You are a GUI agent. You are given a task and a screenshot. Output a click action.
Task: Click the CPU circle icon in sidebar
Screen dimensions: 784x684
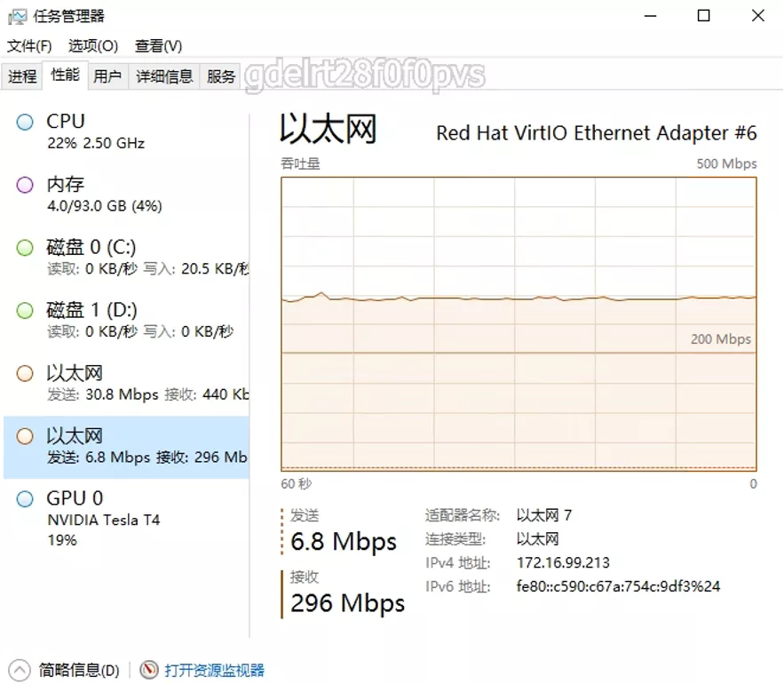(x=25, y=123)
